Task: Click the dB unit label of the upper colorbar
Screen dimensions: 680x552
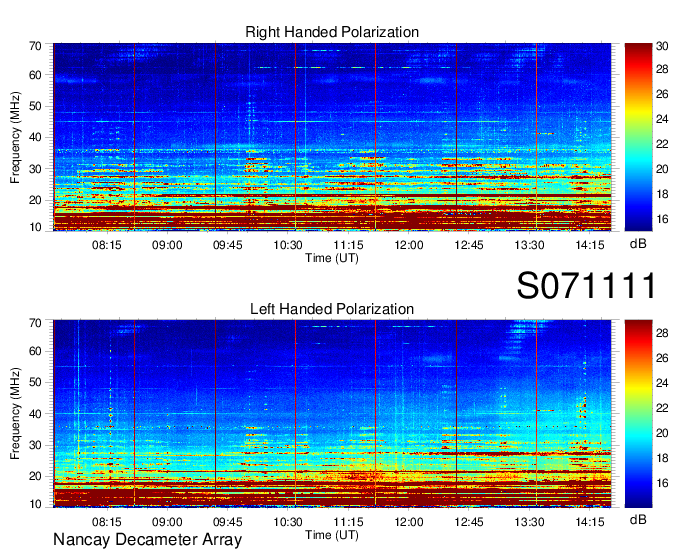Action: [x=638, y=244]
